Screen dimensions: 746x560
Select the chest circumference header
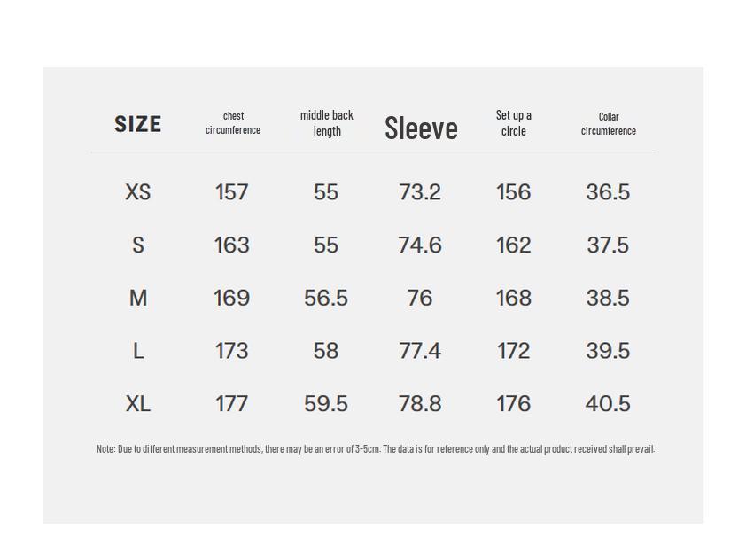pyautogui.click(x=233, y=123)
